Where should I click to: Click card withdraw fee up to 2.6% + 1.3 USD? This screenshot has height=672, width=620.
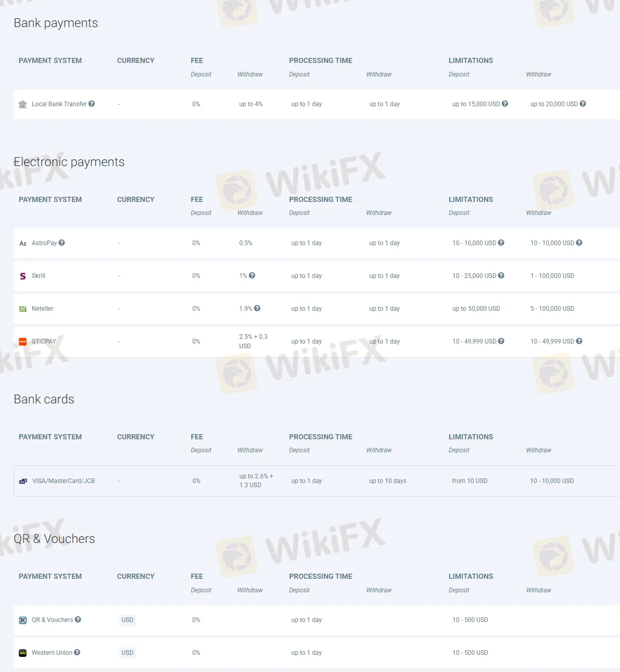click(x=256, y=480)
